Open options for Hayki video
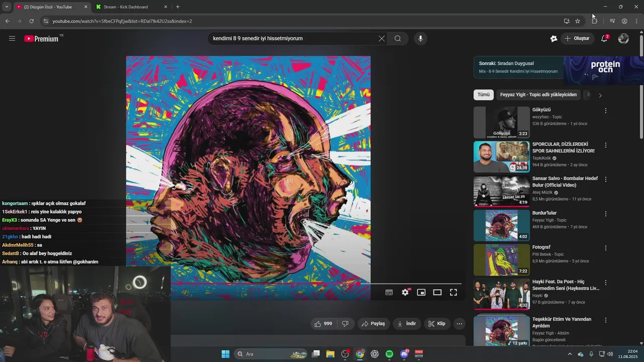The width and height of the screenshot is (644, 362). (606, 283)
